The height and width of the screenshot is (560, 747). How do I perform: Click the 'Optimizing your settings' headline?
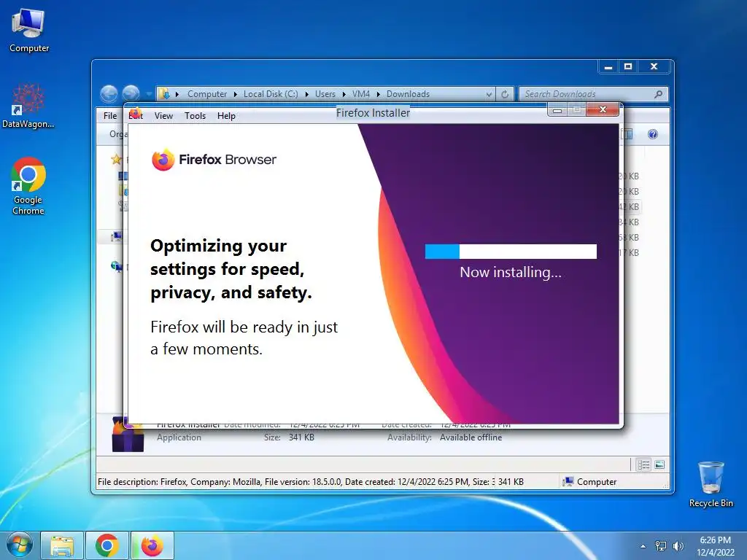231,269
